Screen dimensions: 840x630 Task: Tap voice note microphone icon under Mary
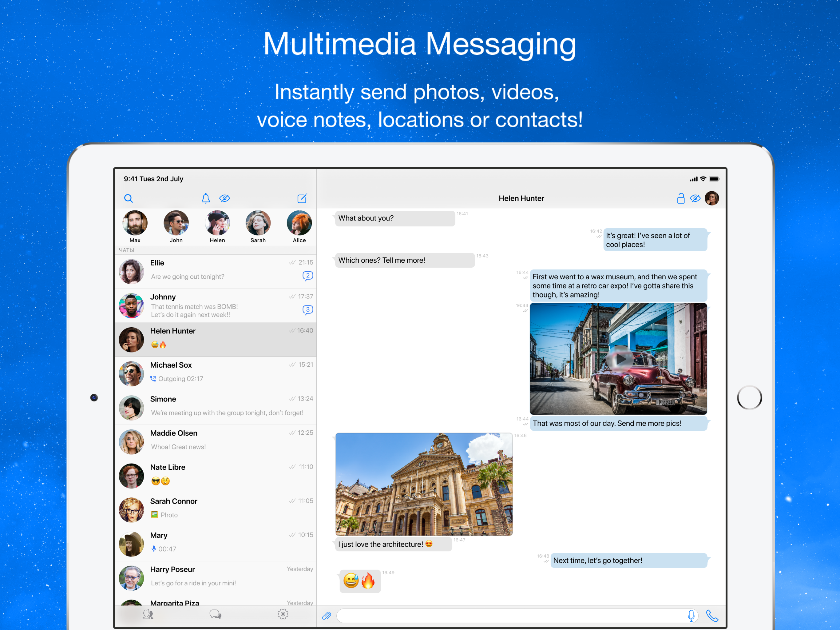point(153,549)
